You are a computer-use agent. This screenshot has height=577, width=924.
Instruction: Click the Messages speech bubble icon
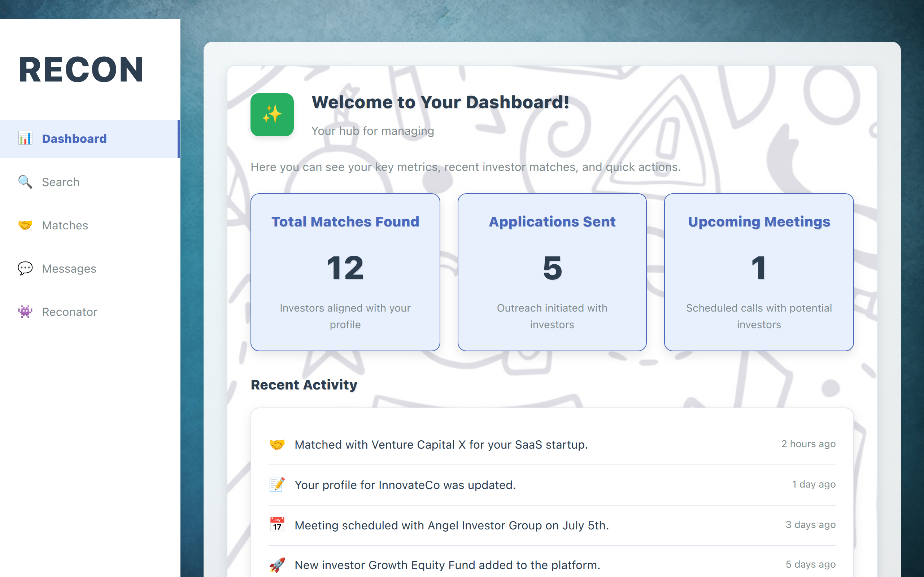(x=25, y=268)
